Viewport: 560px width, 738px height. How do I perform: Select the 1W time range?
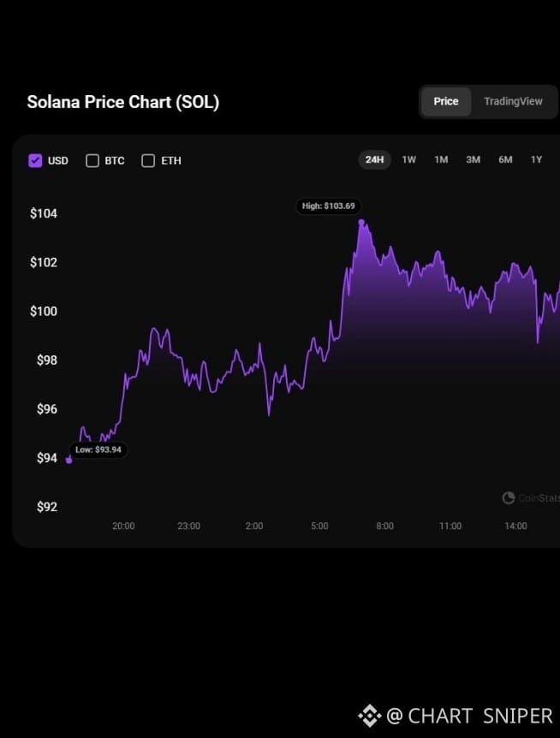coord(409,159)
